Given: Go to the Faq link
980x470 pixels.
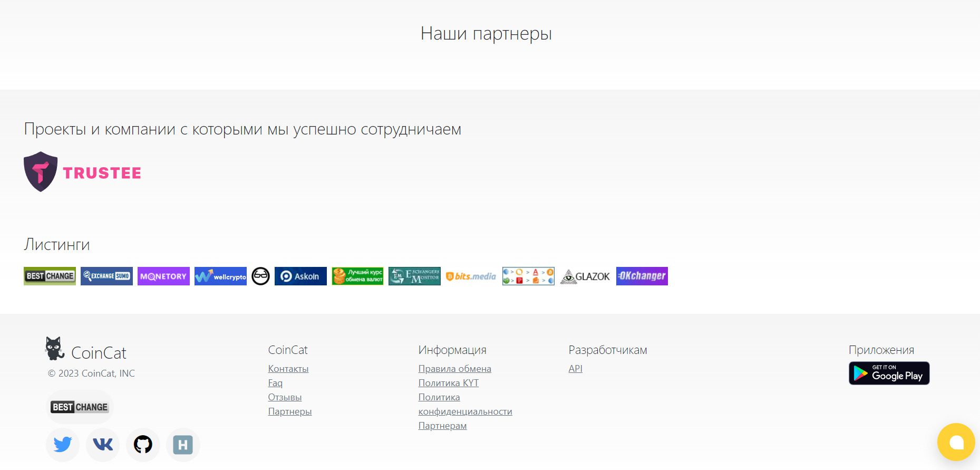Looking at the screenshot, I should (275, 383).
